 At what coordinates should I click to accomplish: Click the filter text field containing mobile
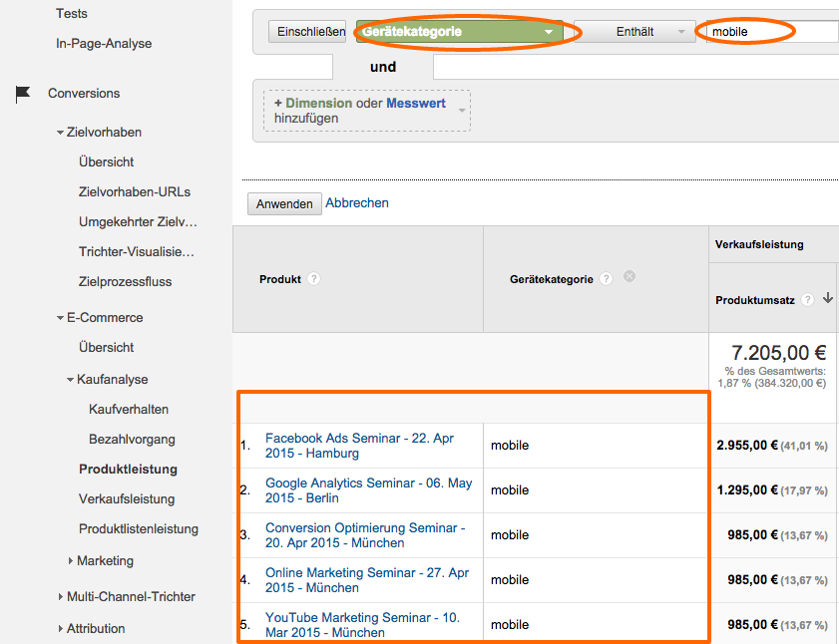[x=768, y=32]
